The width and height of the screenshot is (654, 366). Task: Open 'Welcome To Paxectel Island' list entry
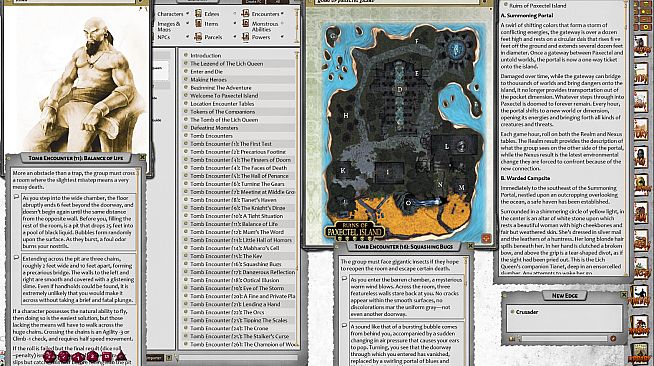coord(240,95)
